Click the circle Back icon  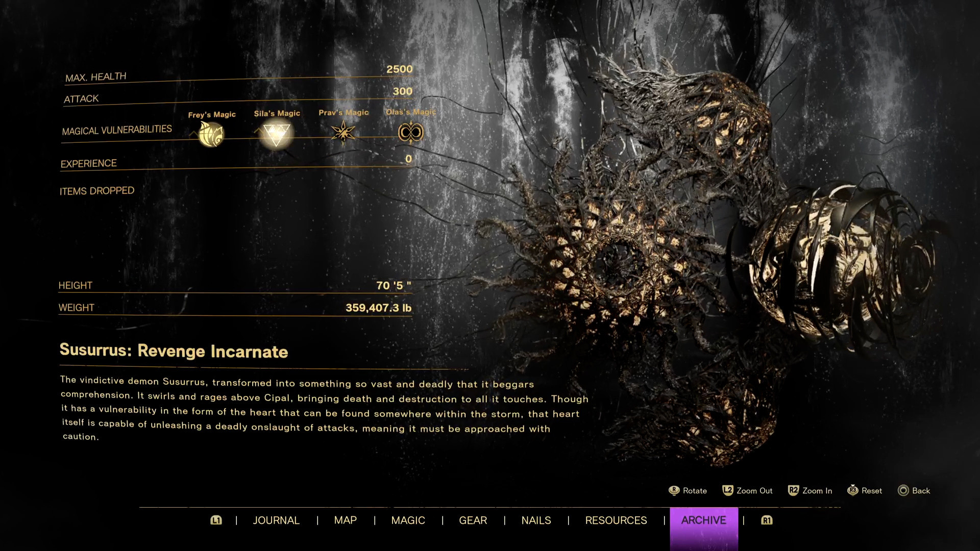[x=903, y=490]
